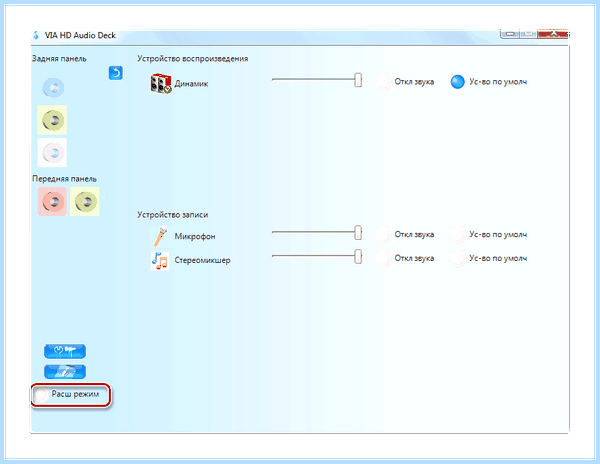
Task: Click the pink rear panel audio jack
Action: click(52, 153)
